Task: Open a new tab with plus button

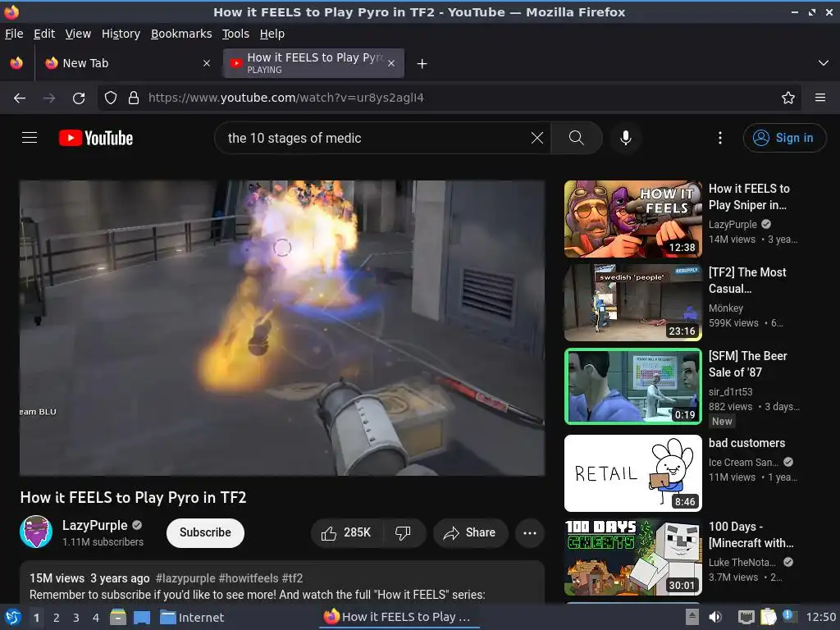Action: pyautogui.click(x=422, y=64)
